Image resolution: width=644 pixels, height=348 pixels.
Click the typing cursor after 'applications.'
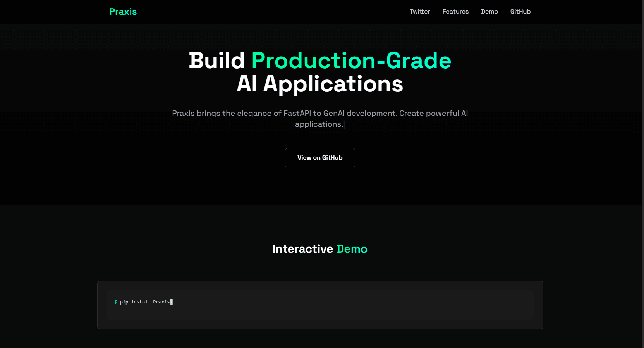click(x=344, y=124)
